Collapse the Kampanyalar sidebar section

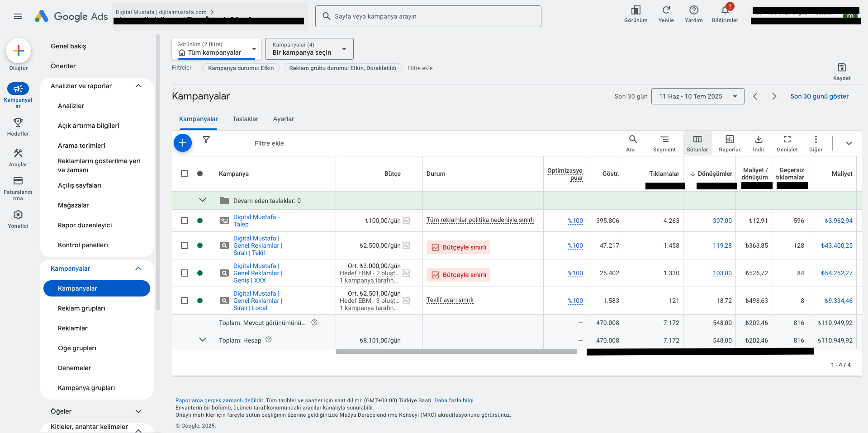coord(138,268)
